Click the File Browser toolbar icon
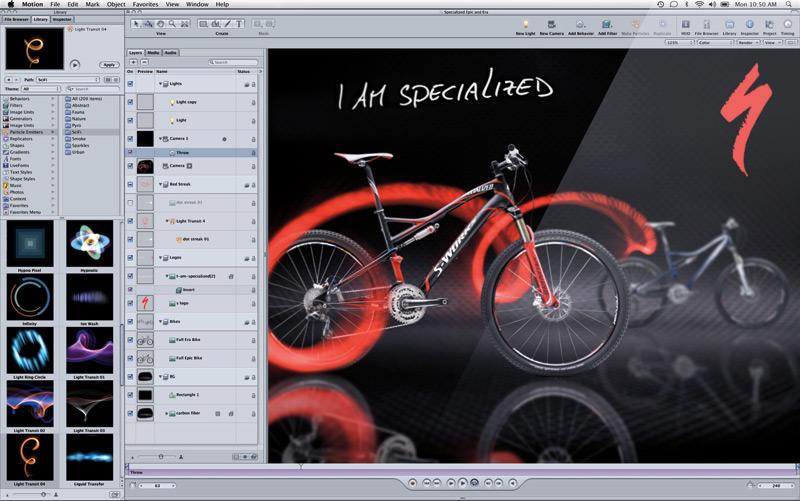This screenshot has width=800, height=501. (707, 24)
